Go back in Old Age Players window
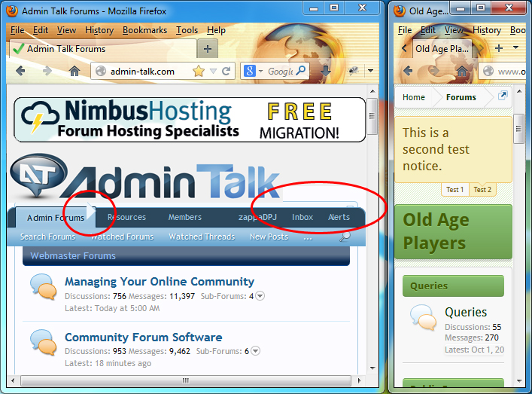The image size is (532, 394). pyautogui.click(x=408, y=71)
